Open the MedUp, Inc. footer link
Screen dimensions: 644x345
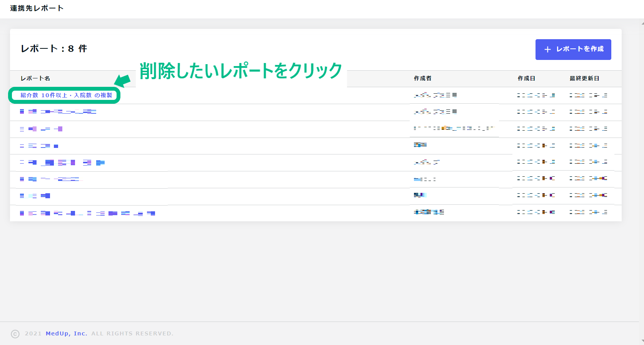point(67,333)
